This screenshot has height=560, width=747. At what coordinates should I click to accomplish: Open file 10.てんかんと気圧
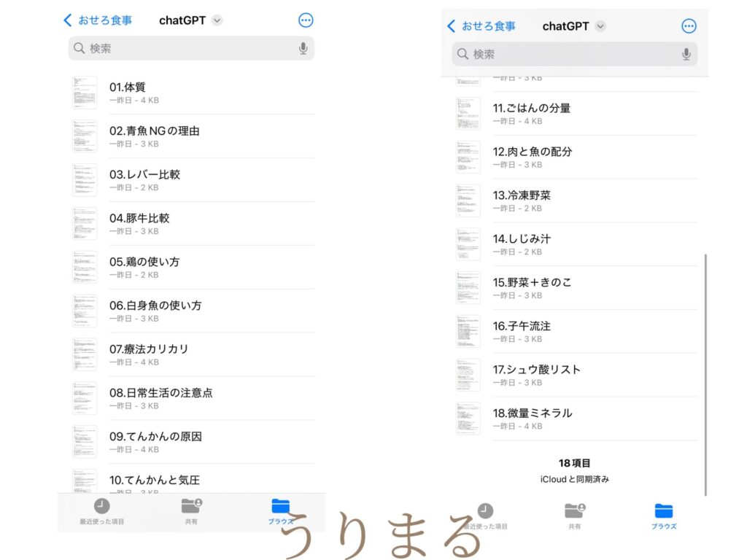pos(193,479)
